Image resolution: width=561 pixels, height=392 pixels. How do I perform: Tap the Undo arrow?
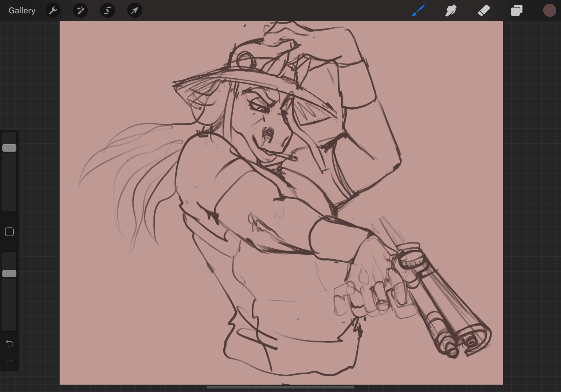(9, 343)
